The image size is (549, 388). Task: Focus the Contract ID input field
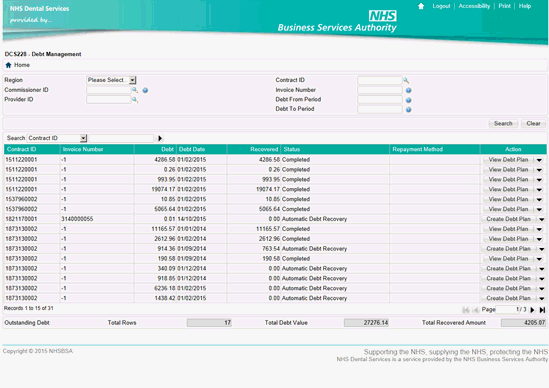tap(380, 80)
